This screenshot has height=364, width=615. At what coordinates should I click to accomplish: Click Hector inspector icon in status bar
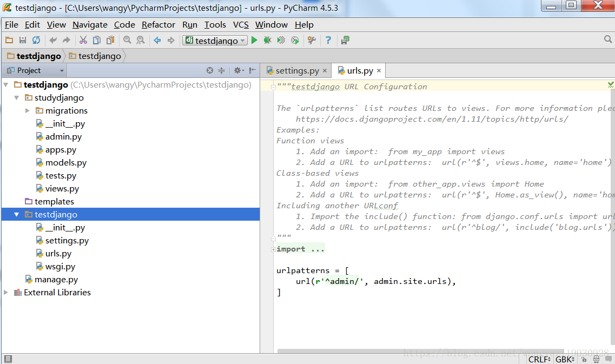pos(596,359)
